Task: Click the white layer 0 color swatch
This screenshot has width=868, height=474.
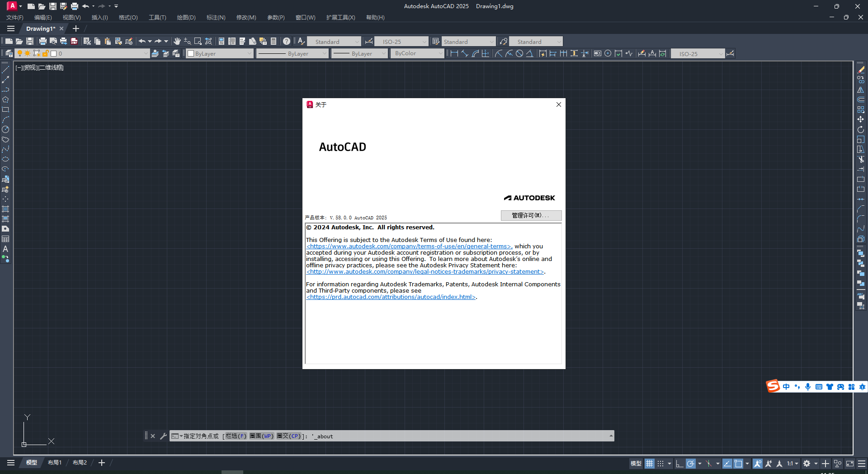Action: [x=54, y=53]
